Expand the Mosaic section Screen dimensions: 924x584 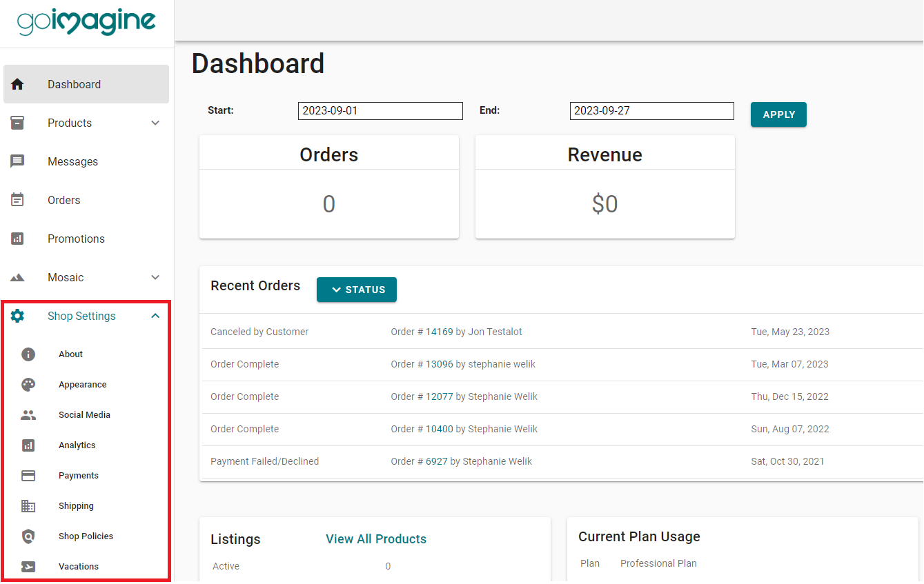pos(155,277)
